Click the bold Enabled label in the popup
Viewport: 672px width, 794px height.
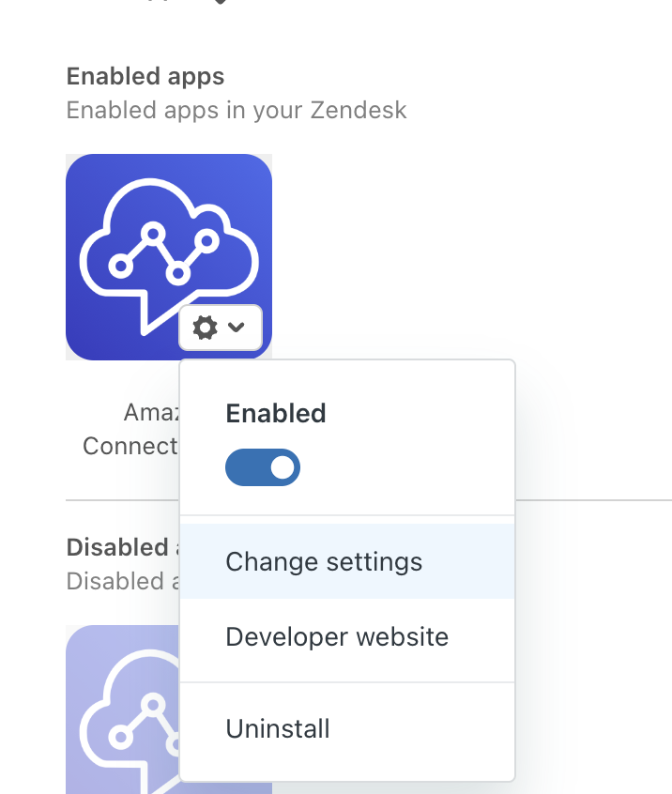tap(276, 414)
